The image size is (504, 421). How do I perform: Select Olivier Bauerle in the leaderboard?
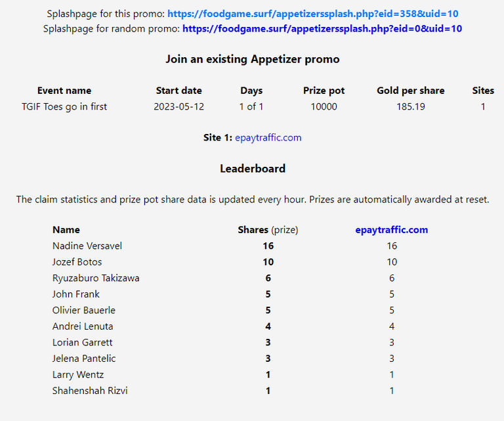click(x=83, y=310)
